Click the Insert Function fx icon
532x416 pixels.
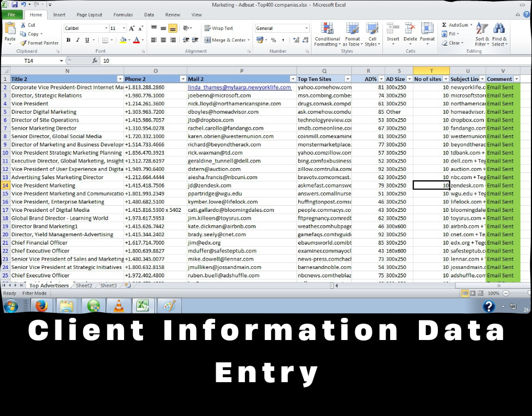[95, 61]
